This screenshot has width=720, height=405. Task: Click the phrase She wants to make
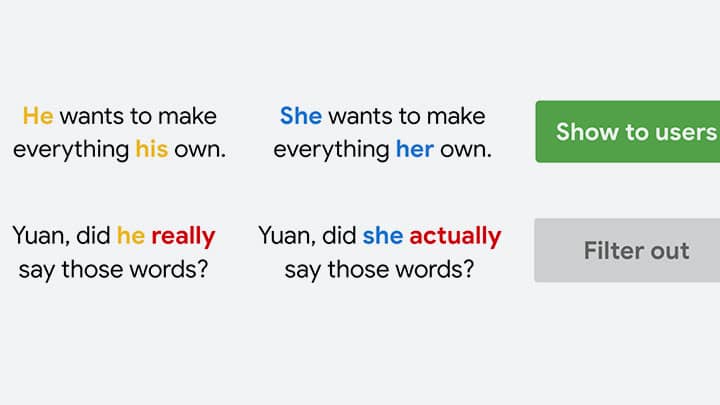382,116
